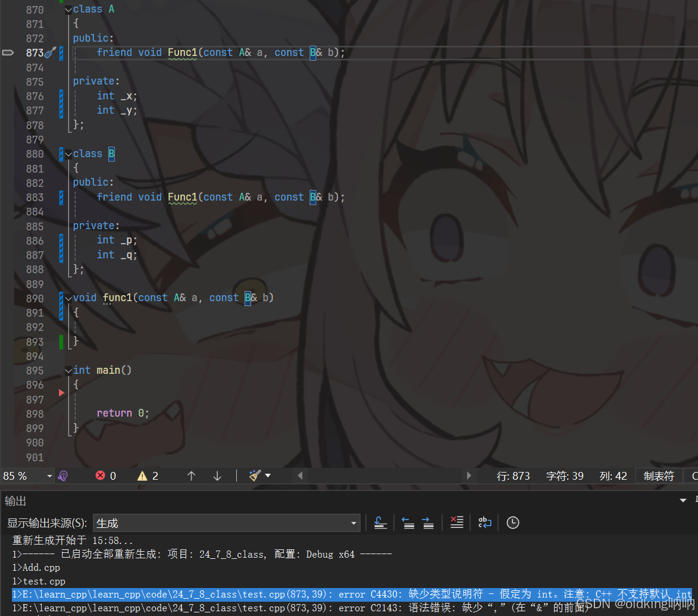
Task: Click the yellow warning count icon
Action: point(142,476)
